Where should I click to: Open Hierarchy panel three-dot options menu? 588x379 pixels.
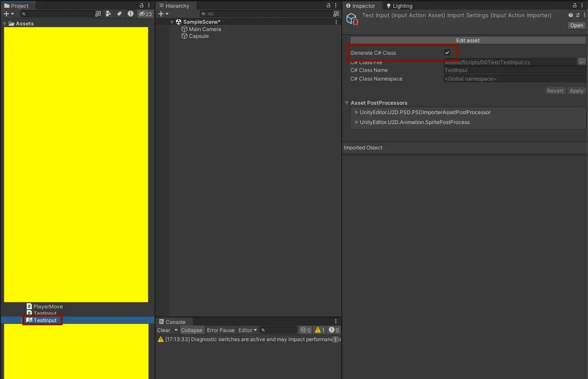[336, 6]
